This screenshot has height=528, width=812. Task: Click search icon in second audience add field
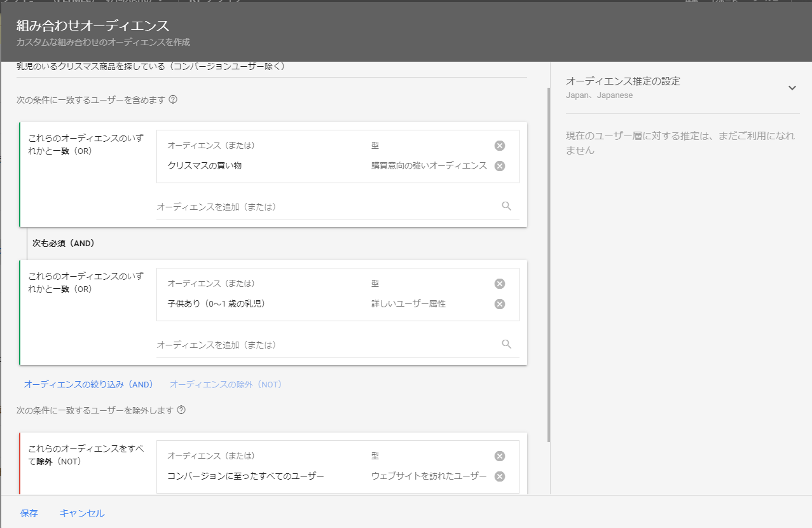(506, 344)
